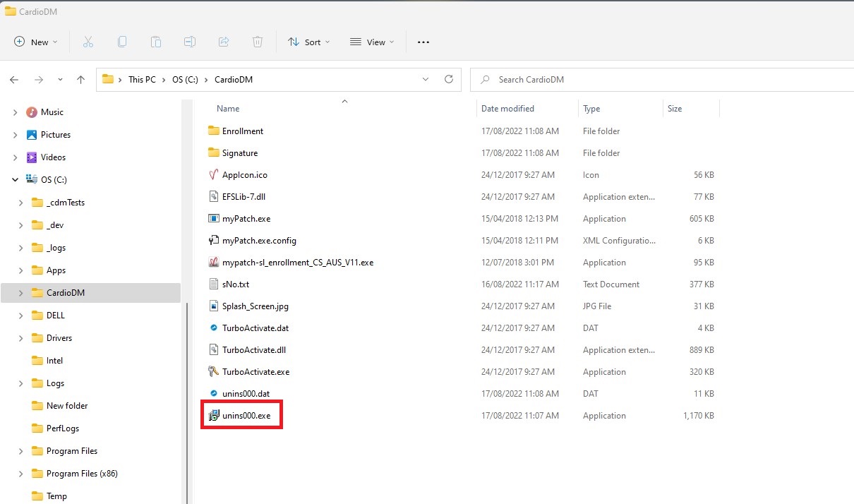854x504 pixels.
Task: Open the View layout dropdown
Action: pyautogui.click(x=372, y=42)
